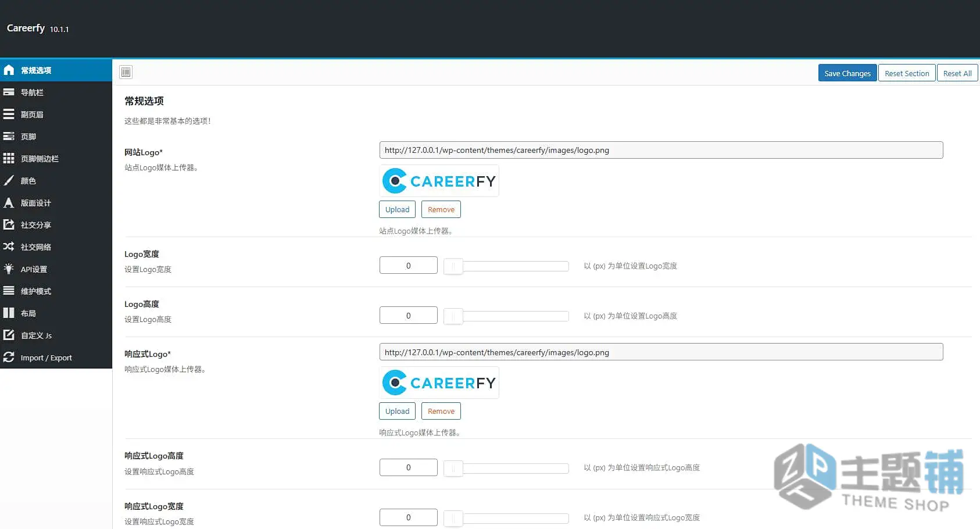Click the 响应式Logo宽度 number field
The image size is (980, 529).
(x=409, y=517)
